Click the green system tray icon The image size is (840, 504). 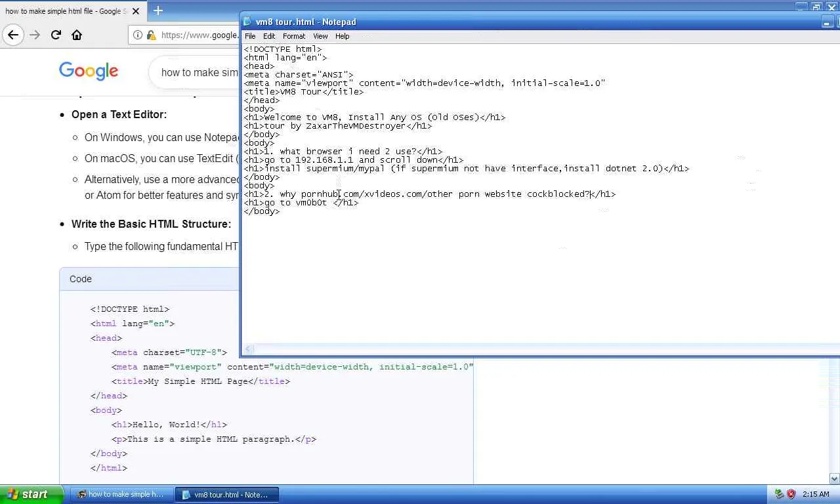[x=779, y=494]
